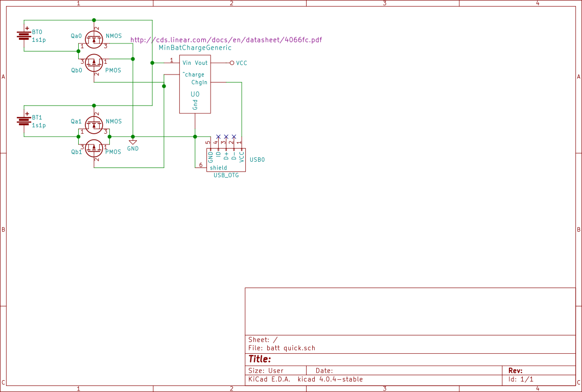This screenshot has width=582, height=392.
Task: Click the BT0 reference label
Action: [x=37, y=32]
